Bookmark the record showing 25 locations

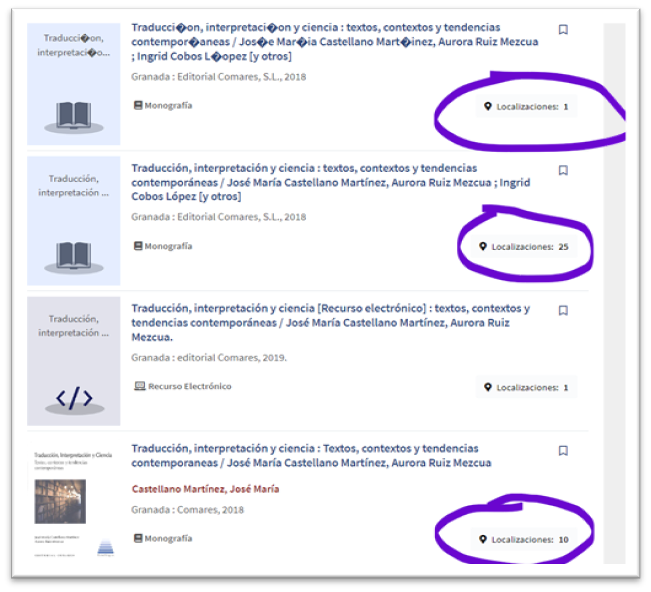point(563,171)
